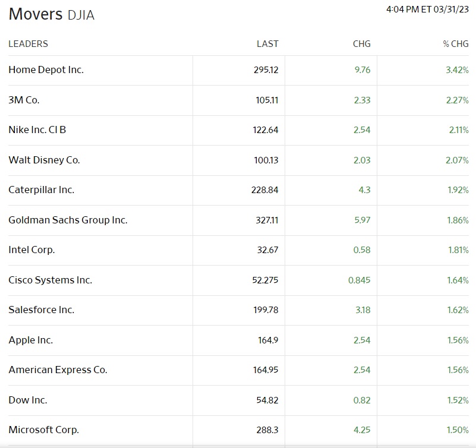
Task: Select 3M last price 105.11
Action: [267, 100]
